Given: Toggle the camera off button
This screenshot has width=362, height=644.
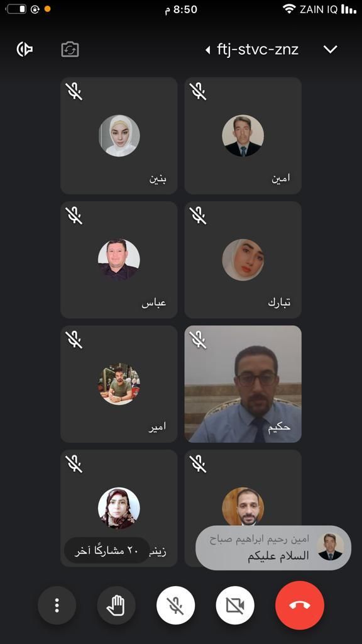Looking at the screenshot, I should (x=235, y=606).
